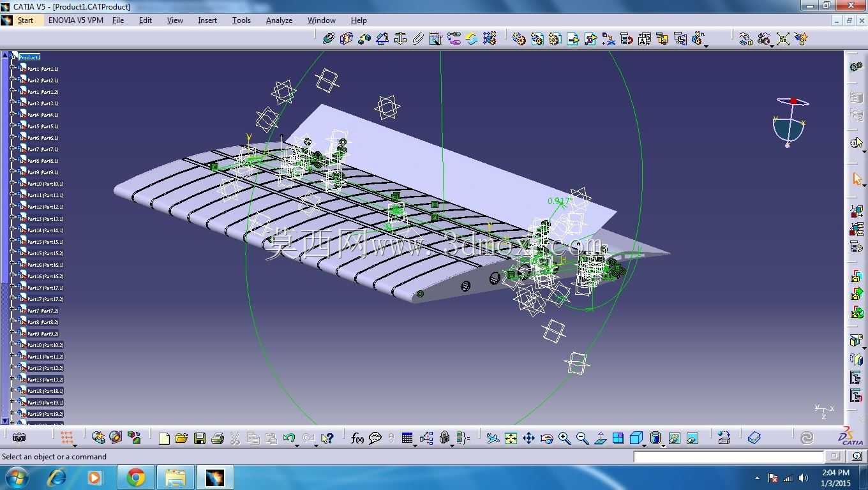
Task: Click the Undo arrow icon
Action: tap(289, 438)
